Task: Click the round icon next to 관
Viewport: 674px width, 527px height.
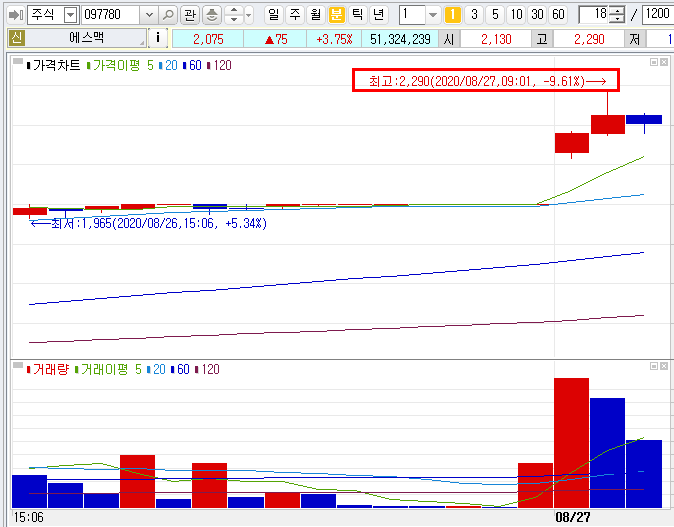Action: coord(211,15)
